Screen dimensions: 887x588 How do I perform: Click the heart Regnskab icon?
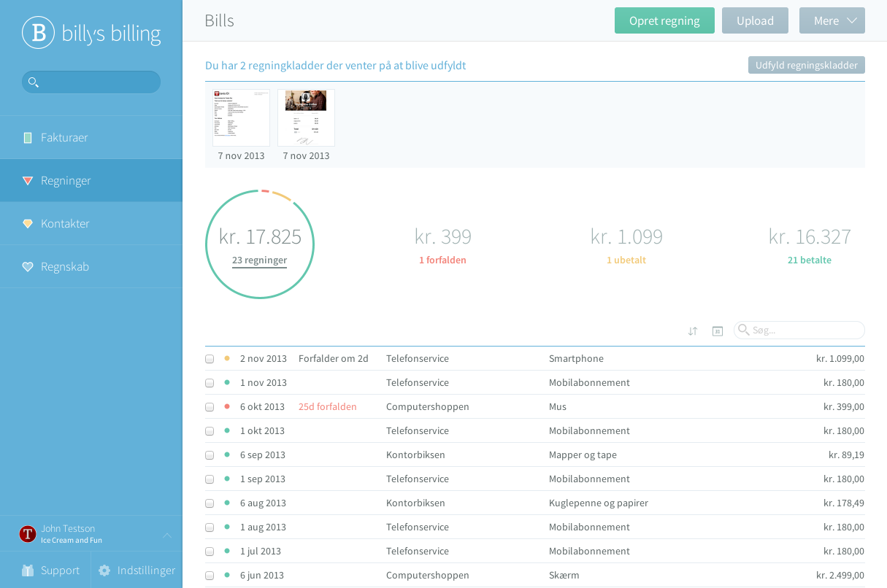pyautogui.click(x=28, y=267)
